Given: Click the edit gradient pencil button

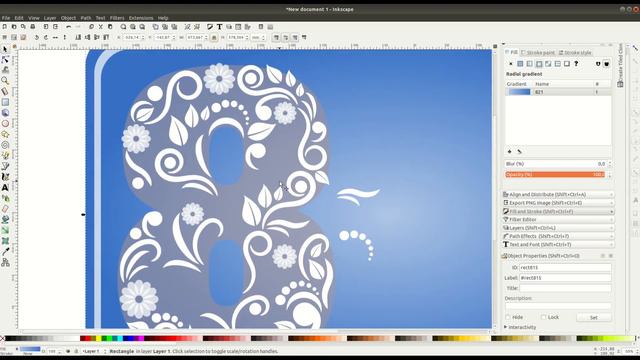Looking at the screenshot, I should coord(519,151).
